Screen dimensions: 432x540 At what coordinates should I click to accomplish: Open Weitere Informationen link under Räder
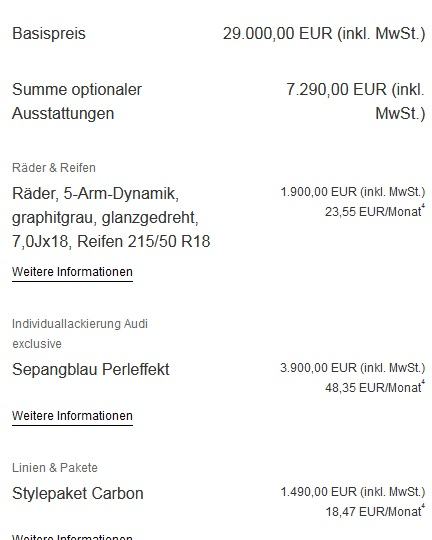click(72, 272)
